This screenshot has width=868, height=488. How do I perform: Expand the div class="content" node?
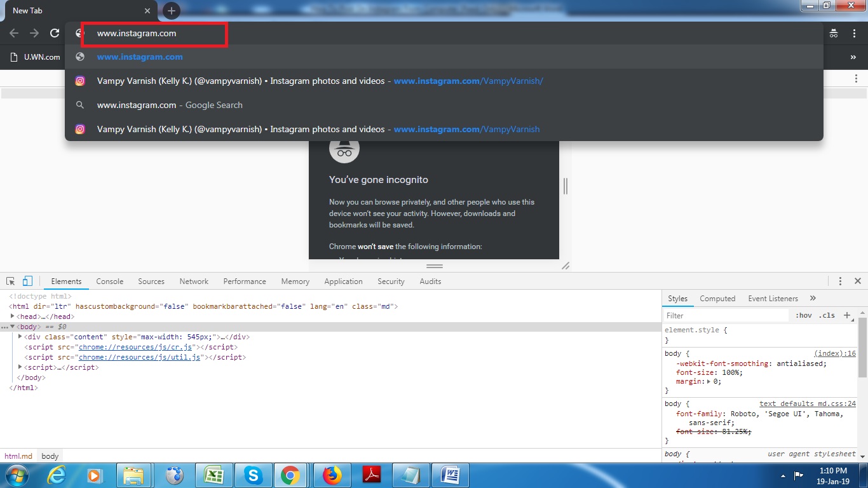pos(20,336)
